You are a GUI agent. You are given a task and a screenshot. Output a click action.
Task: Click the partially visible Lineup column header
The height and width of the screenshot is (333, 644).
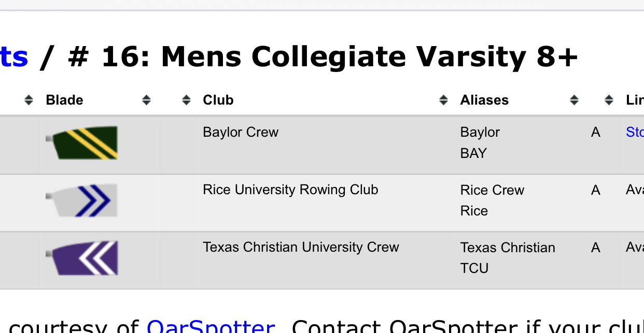point(635,100)
